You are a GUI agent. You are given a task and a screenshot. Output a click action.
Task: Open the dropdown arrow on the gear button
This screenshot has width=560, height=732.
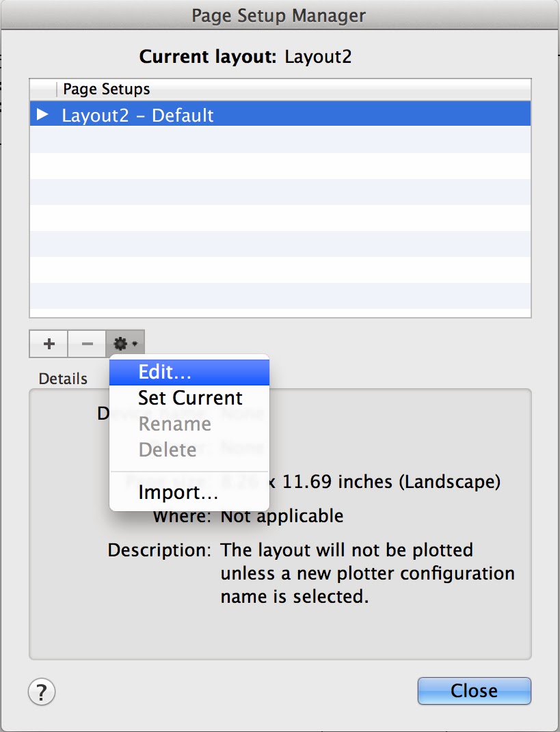coord(135,344)
